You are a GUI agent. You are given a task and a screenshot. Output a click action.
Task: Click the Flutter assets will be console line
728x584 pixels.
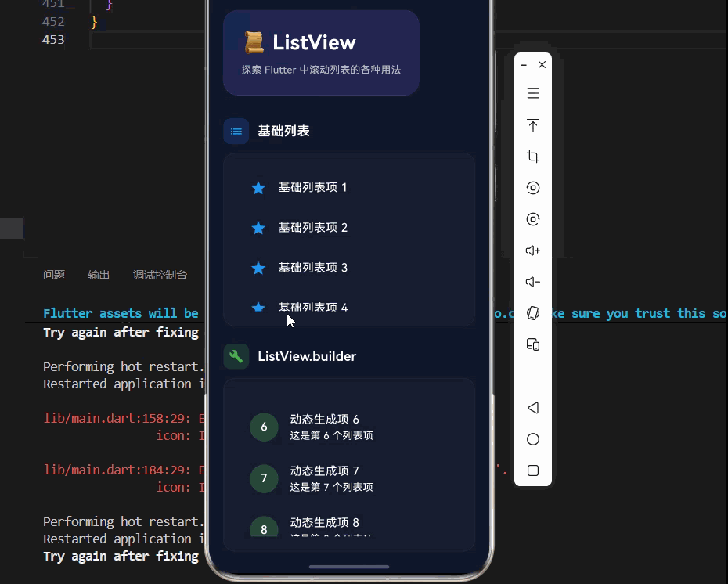[x=121, y=313]
